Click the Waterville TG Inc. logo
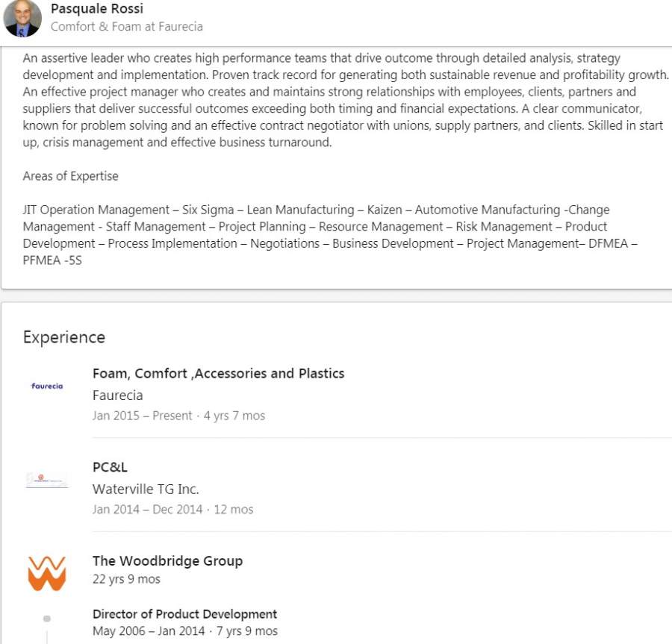 47,479
